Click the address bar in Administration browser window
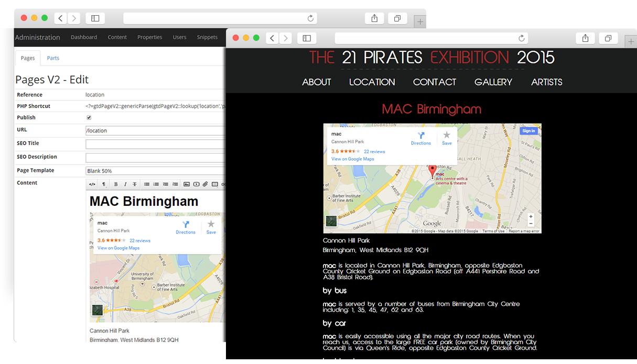 [220, 18]
